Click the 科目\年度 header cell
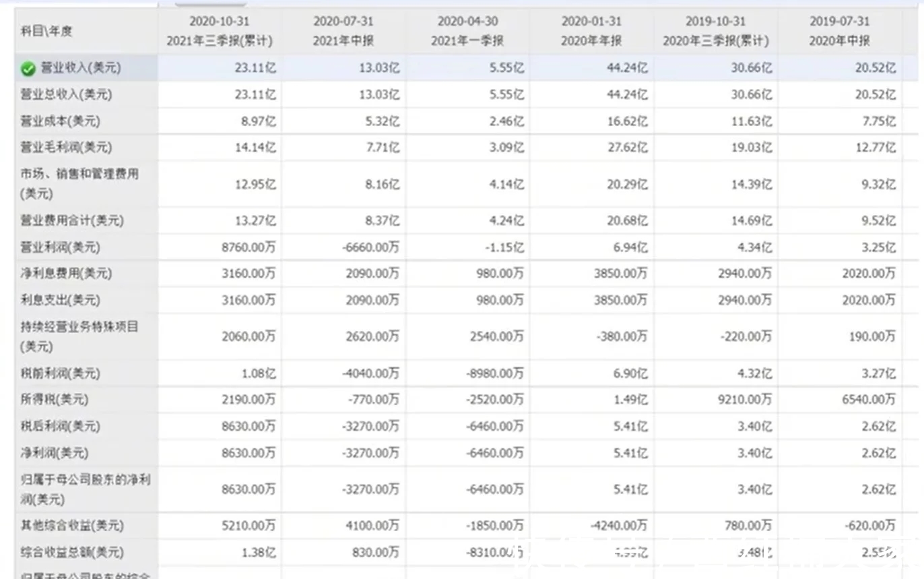The image size is (924, 579). [x=46, y=31]
